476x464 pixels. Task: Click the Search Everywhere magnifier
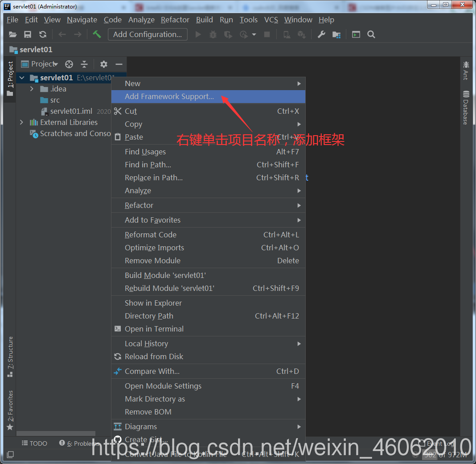(x=371, y=34)
